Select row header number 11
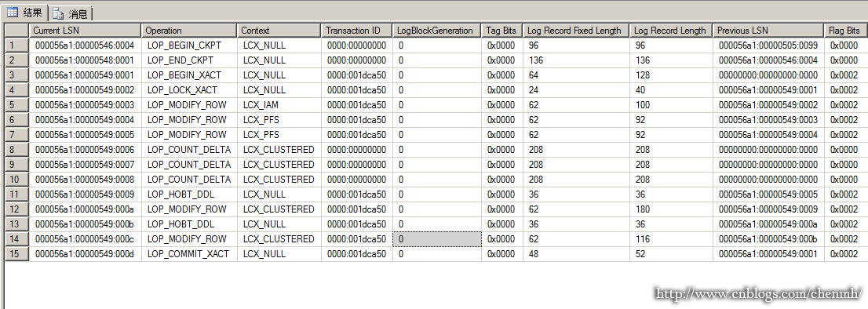 [x=16, y=194]
